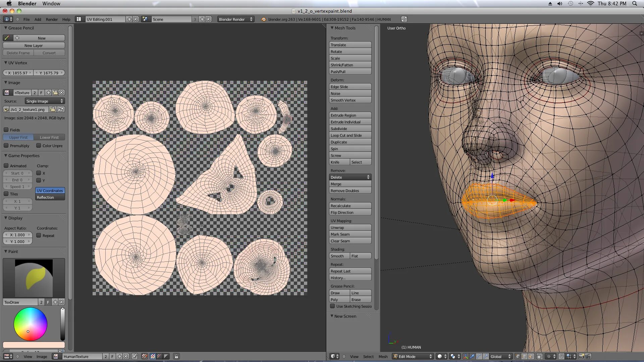
Task: Open the Mesh menu in 3D view header
Action: [x=383, y=356]
